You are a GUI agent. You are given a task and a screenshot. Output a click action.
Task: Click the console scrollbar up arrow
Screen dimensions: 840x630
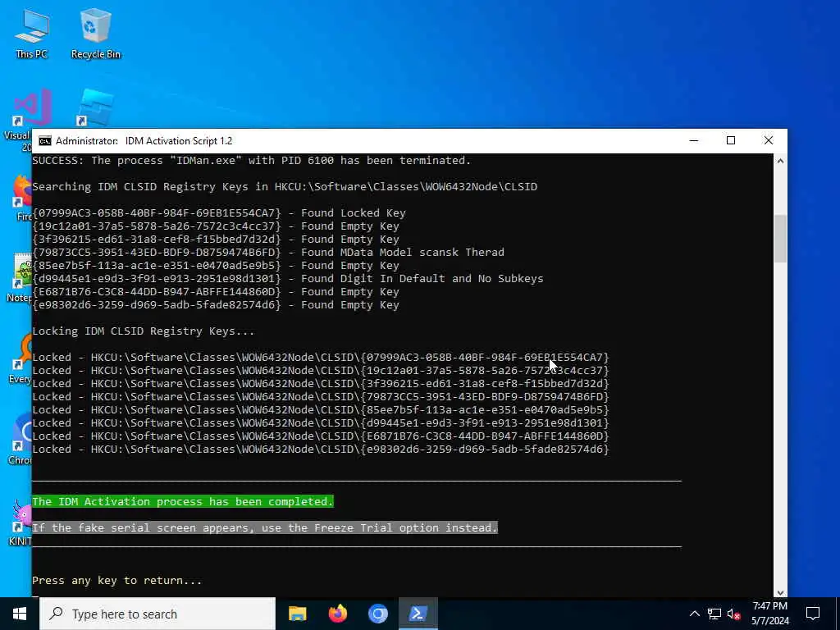[x=781, y=161]
